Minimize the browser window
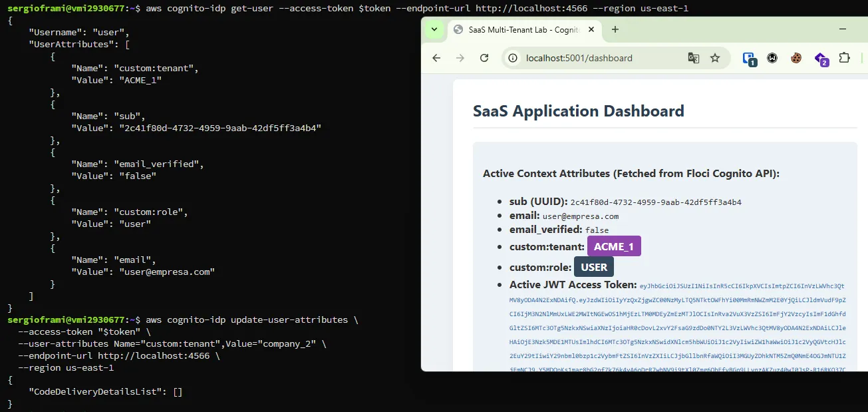 click(843, 29)
